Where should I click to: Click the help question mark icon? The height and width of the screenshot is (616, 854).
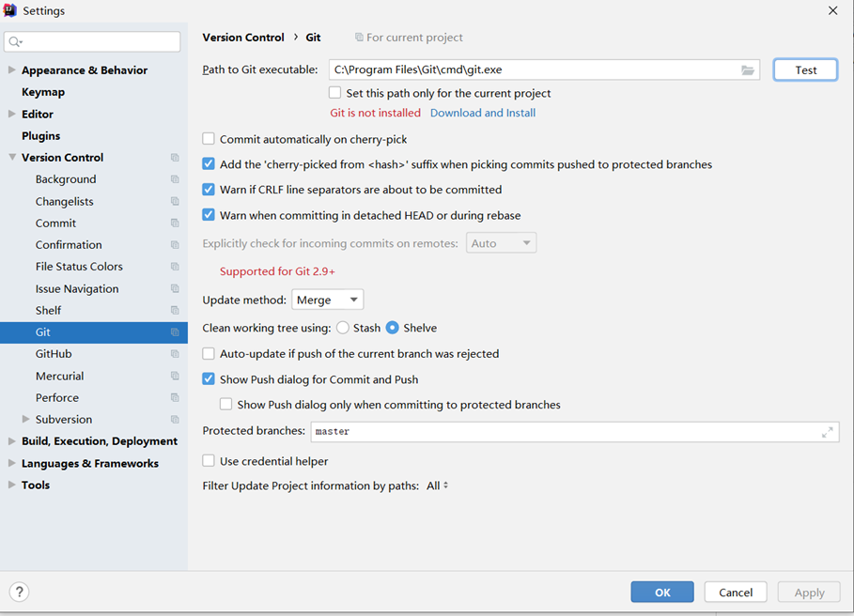[x=19, y=592]
